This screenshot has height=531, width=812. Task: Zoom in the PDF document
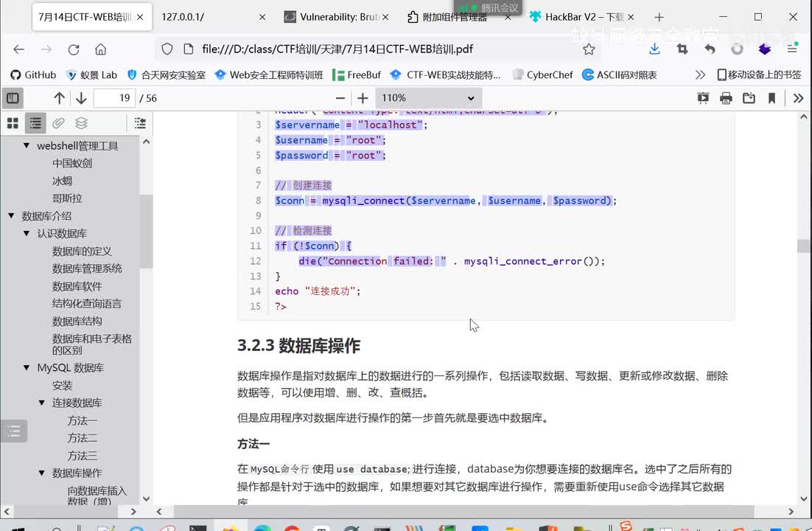point(363,98)
